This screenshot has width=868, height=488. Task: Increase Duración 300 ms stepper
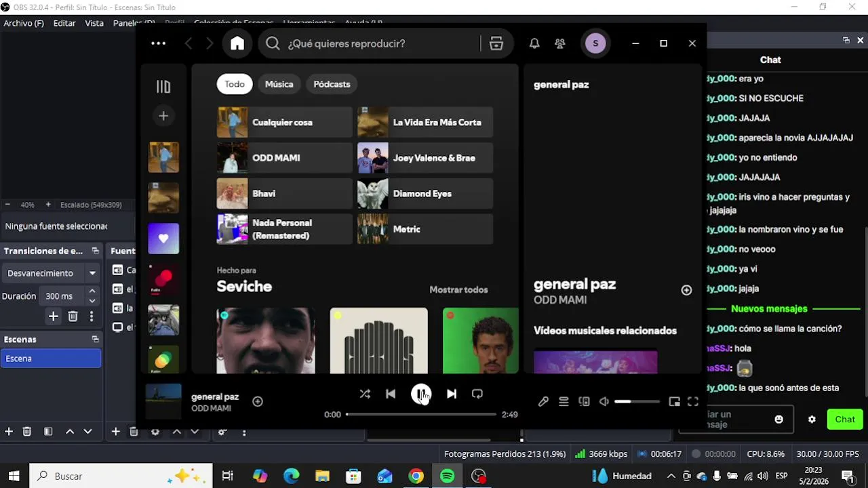92,291
